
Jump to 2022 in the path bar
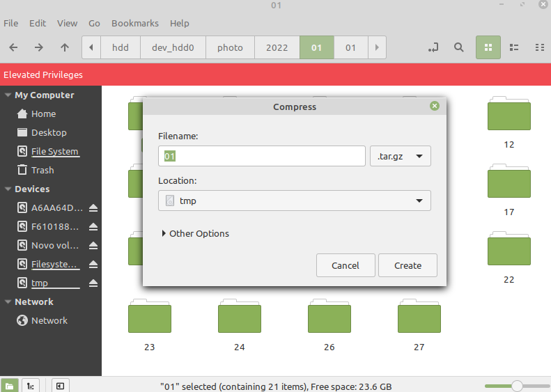[277, 47]
